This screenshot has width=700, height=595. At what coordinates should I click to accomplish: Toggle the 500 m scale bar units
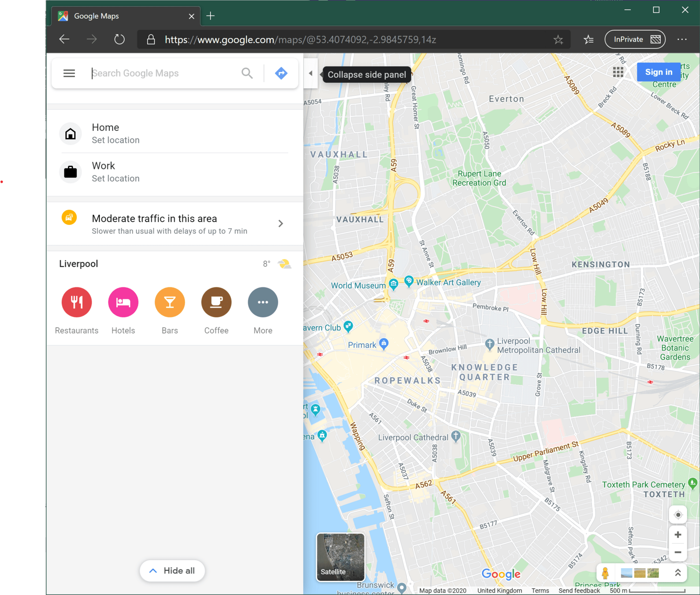click(648, 591)
